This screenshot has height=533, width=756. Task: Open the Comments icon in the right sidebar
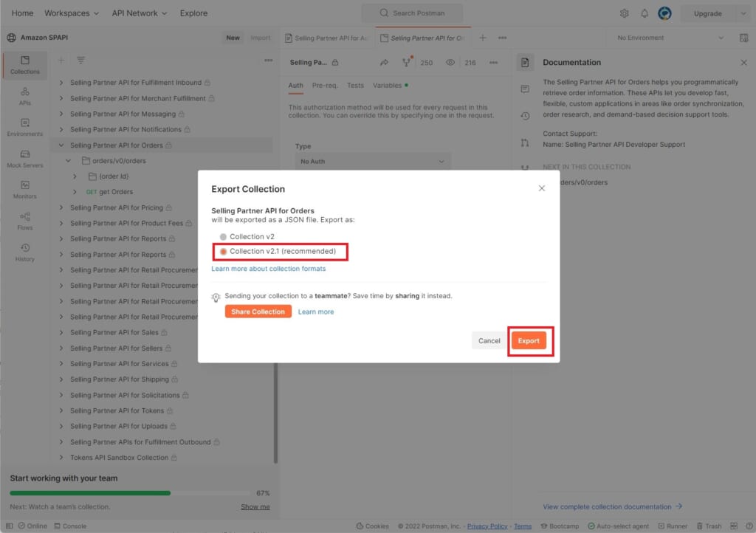pyautogui.click(x=525, y=89)
